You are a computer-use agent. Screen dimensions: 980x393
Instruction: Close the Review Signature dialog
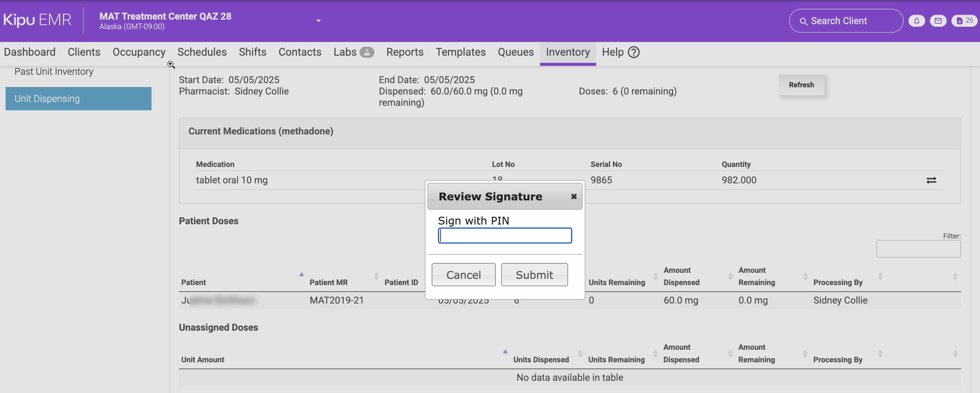click(573, 196)
